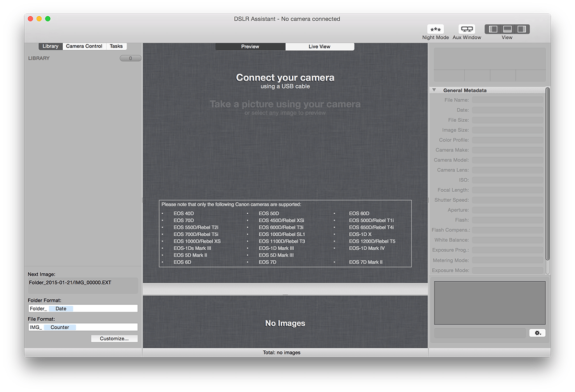The height and width of the screenshot is (392, 575).
Task: Click the "Total: no images" status text
Action: click(282, 353)
